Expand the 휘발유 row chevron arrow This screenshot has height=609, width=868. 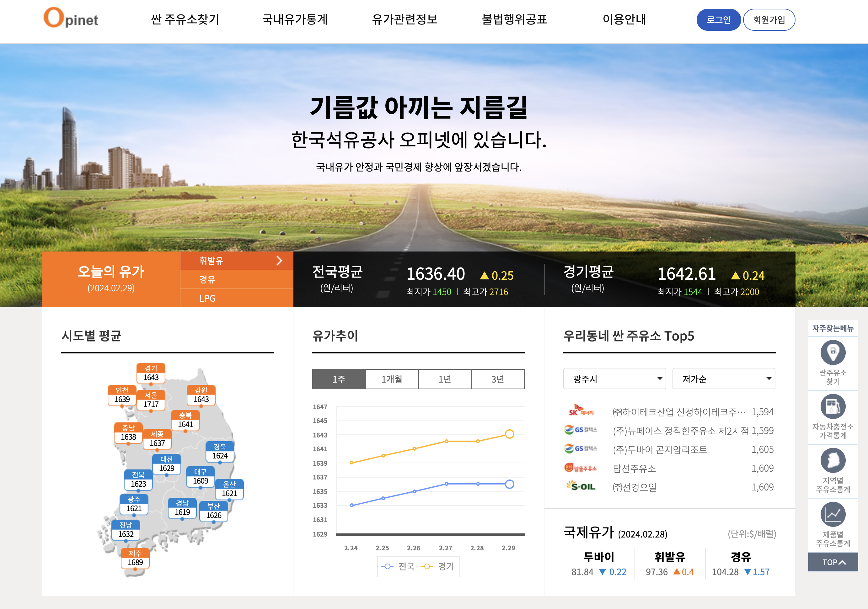(279, 261)
